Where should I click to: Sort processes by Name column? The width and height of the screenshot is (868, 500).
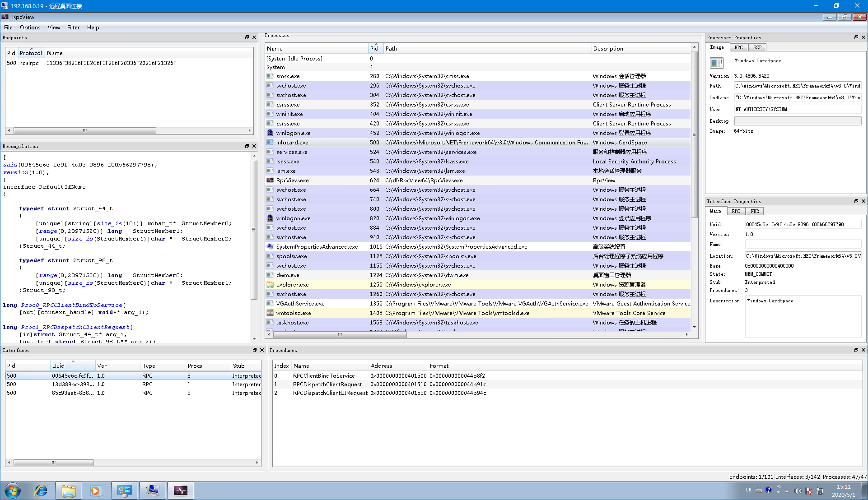click(317, 49)
